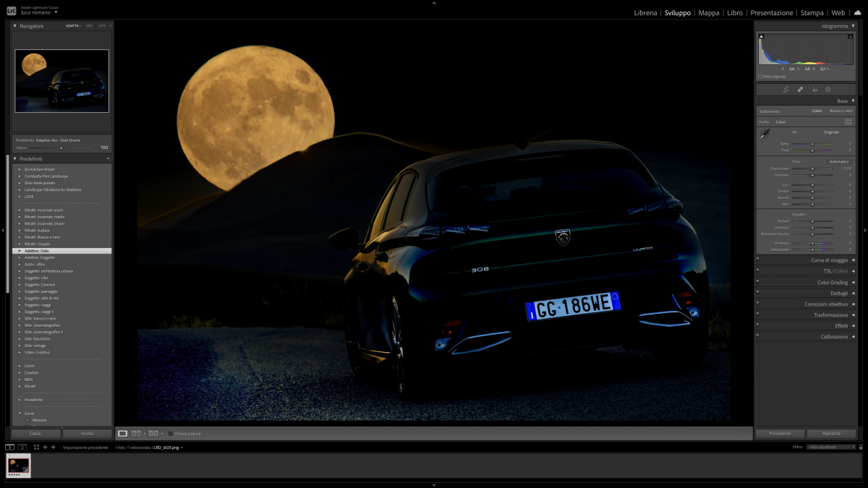Viewport: 868px width, 488px height.
Task: Select the loupe view icon in toolbar
Action: (122, 433)
